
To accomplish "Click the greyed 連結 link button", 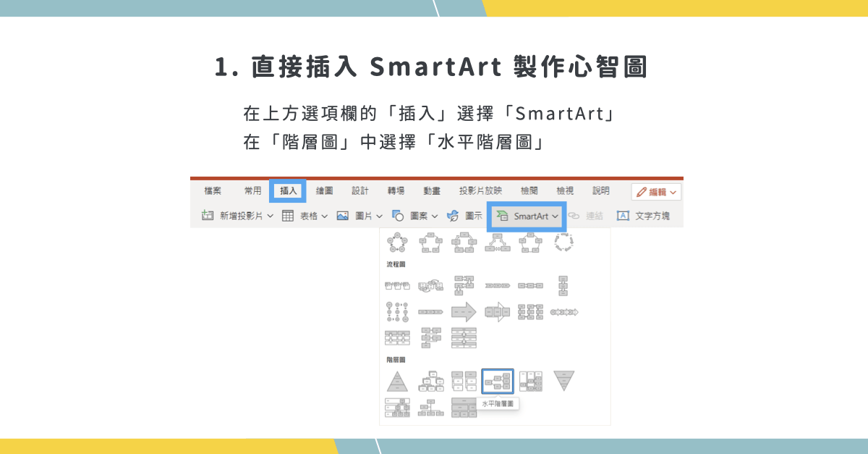I will coord(585,216).
